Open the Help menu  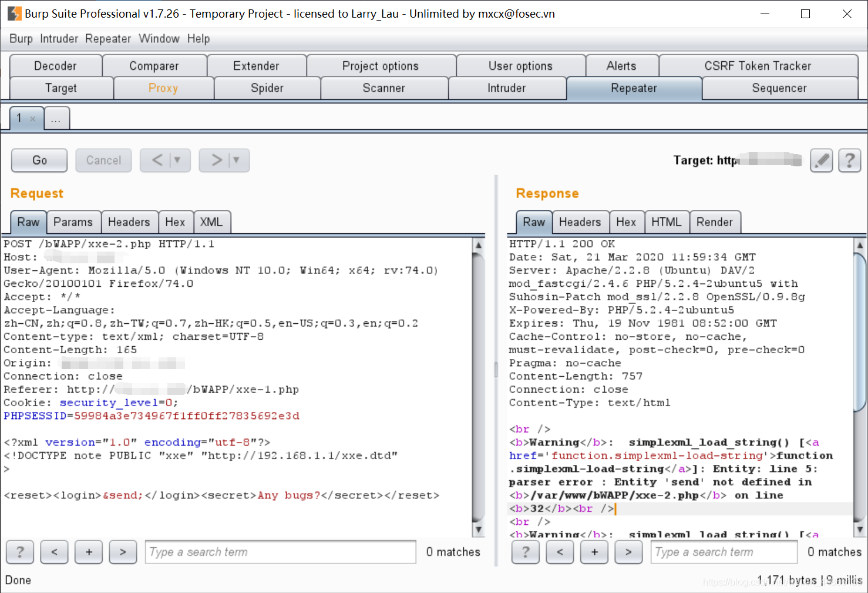point(199,39)
